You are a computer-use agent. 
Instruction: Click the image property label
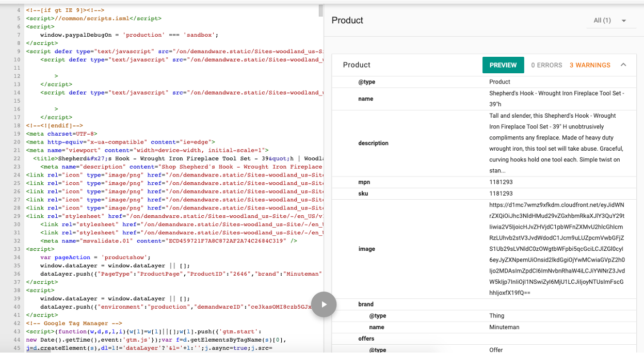[366, 249]
